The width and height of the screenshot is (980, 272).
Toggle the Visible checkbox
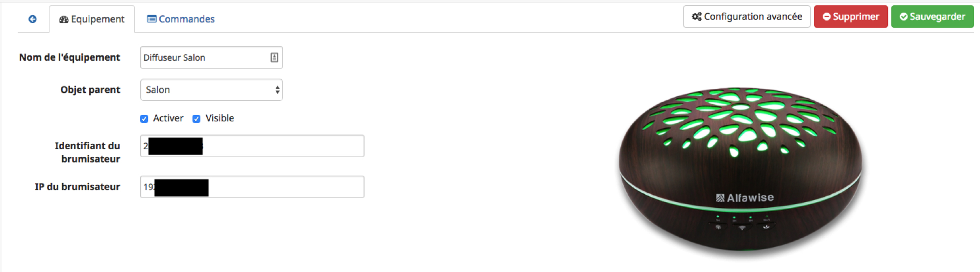tap(196, 119)
